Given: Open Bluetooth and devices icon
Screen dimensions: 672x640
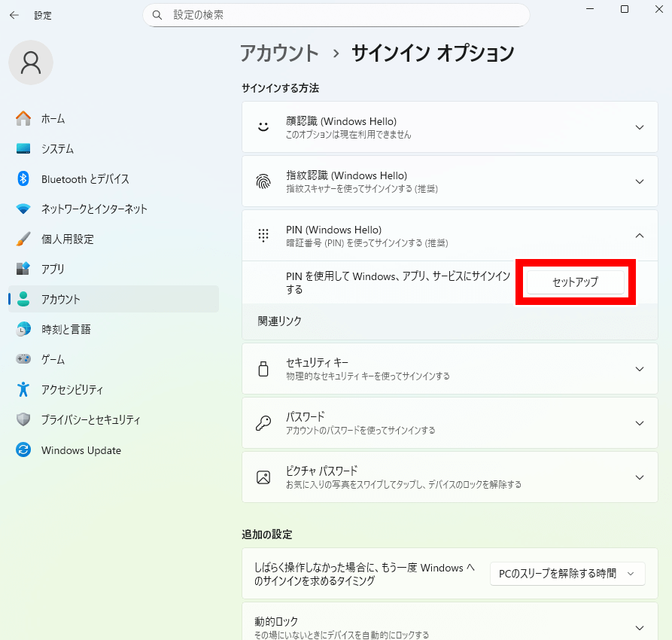Looking at the screenshot, I should click(23, 178).
